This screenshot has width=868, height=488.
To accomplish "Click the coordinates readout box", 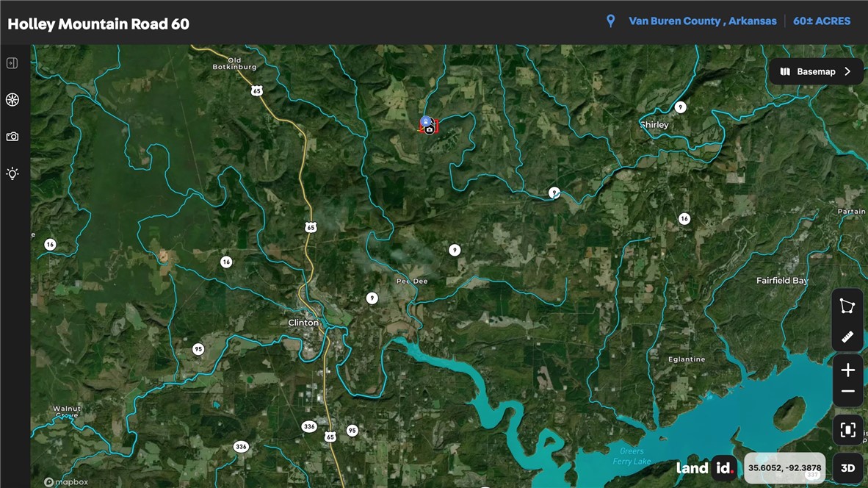I will click(784, 468).
